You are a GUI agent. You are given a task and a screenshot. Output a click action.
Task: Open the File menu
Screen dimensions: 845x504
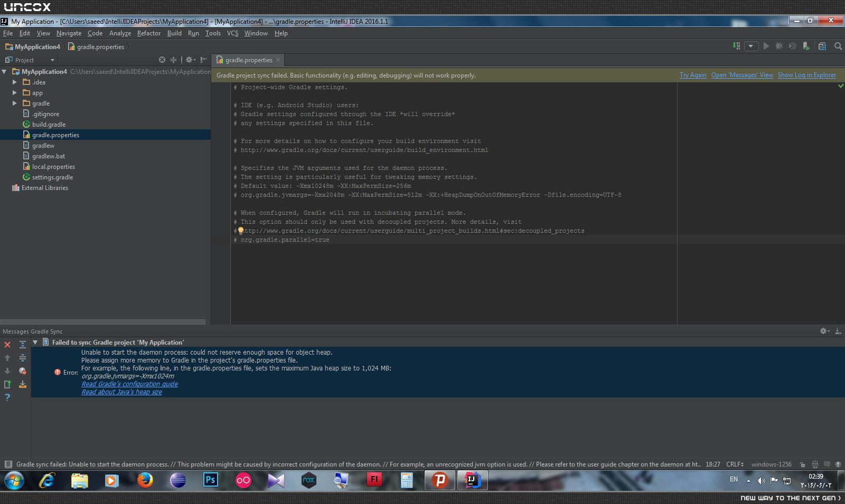[8, 33]
